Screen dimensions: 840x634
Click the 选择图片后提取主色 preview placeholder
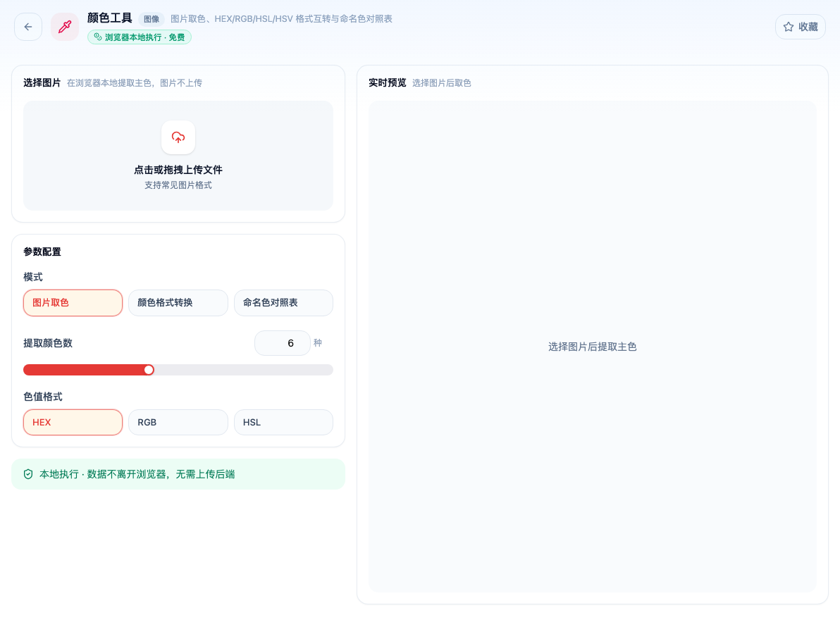[x=593, y=347]
